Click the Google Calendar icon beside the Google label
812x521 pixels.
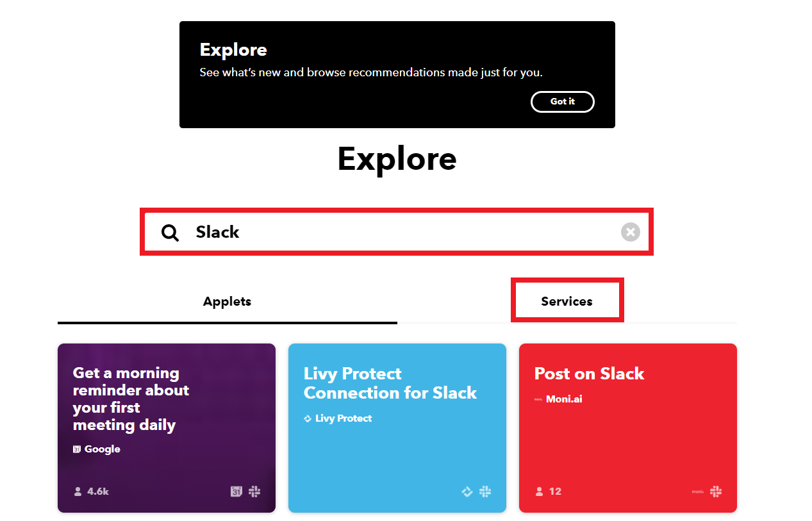coord(76,449)
